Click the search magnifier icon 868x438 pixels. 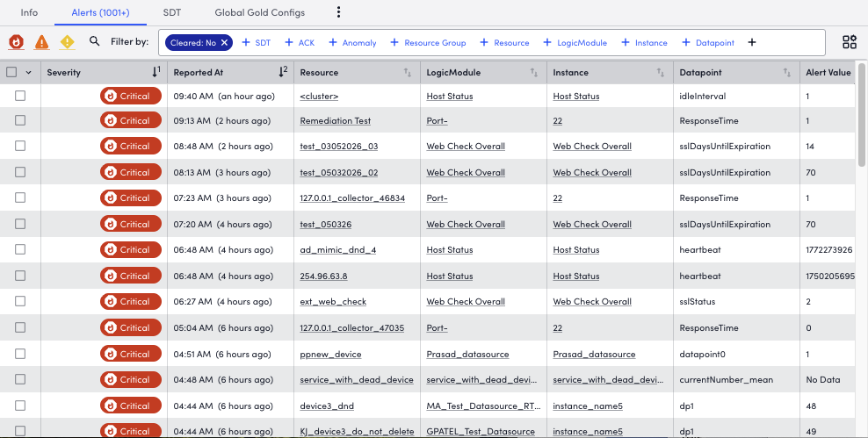[95, 42]
